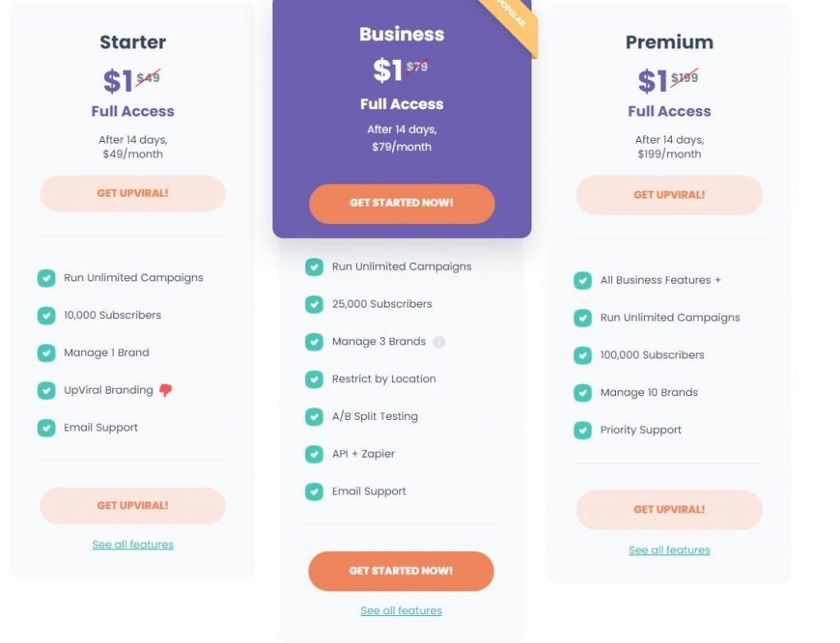Image resolution: width=840 pixels, height=643 pixels.
Task: Click the checkmark icon next to API + Zapier
Action: click(x=314, y=454)
